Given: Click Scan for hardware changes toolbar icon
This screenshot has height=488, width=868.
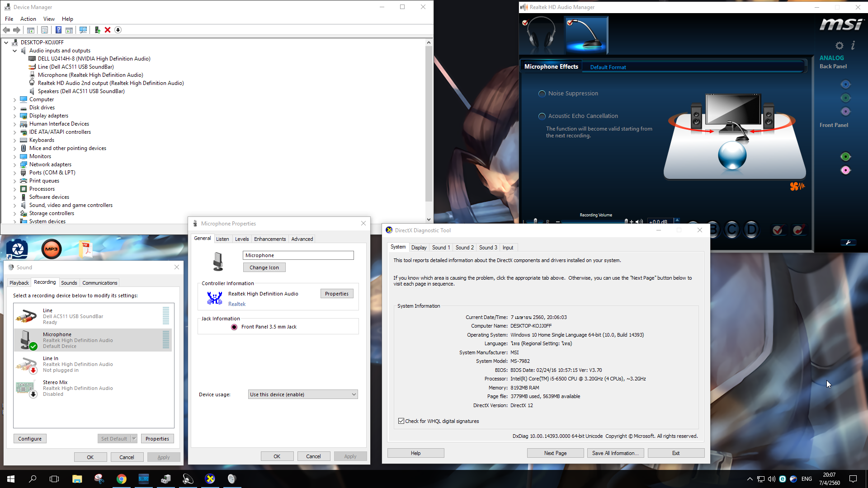Looking at the screenshot, I should (x=83, y=30).
